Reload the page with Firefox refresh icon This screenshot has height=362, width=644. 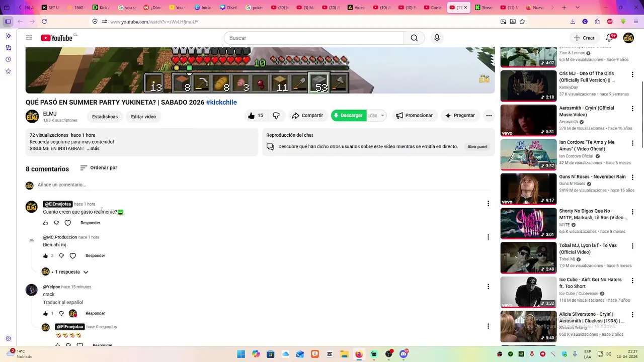[x=44, y=22]
